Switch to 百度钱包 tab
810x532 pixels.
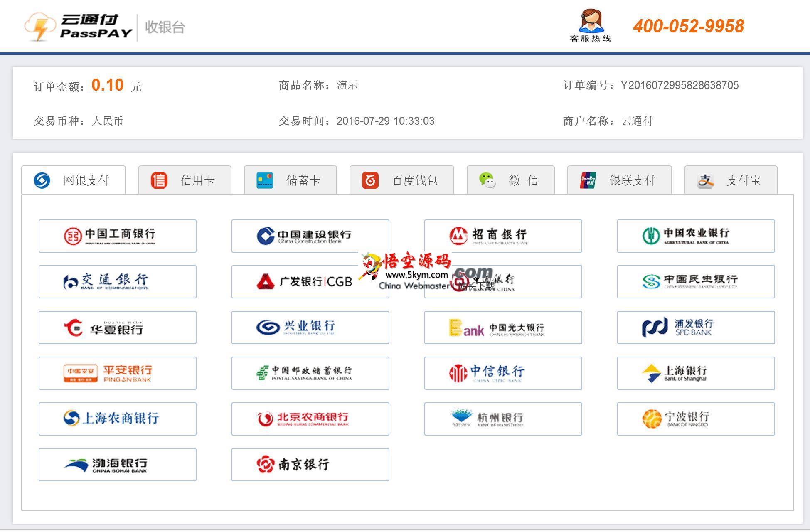pyautogui.click(x=402, y=180)
